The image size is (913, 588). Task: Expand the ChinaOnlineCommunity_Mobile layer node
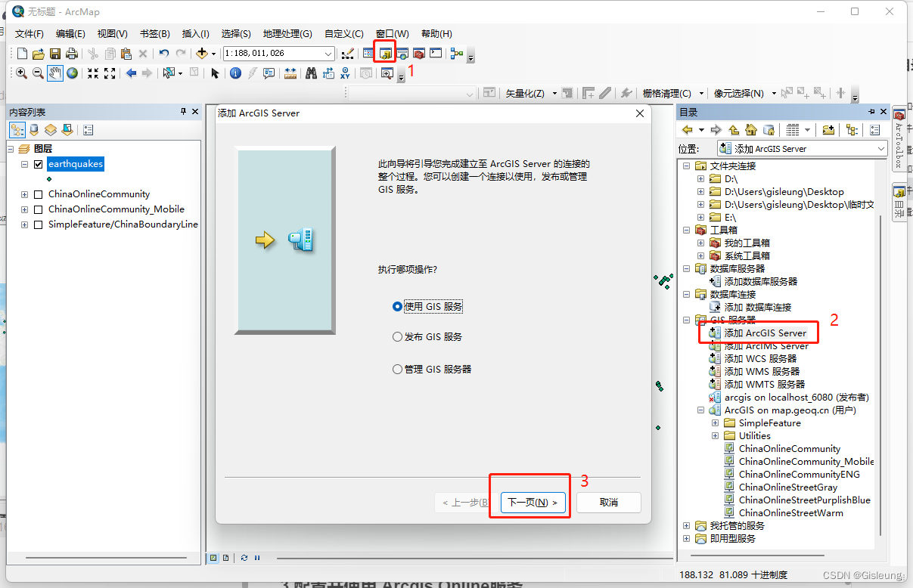point(24,209)
